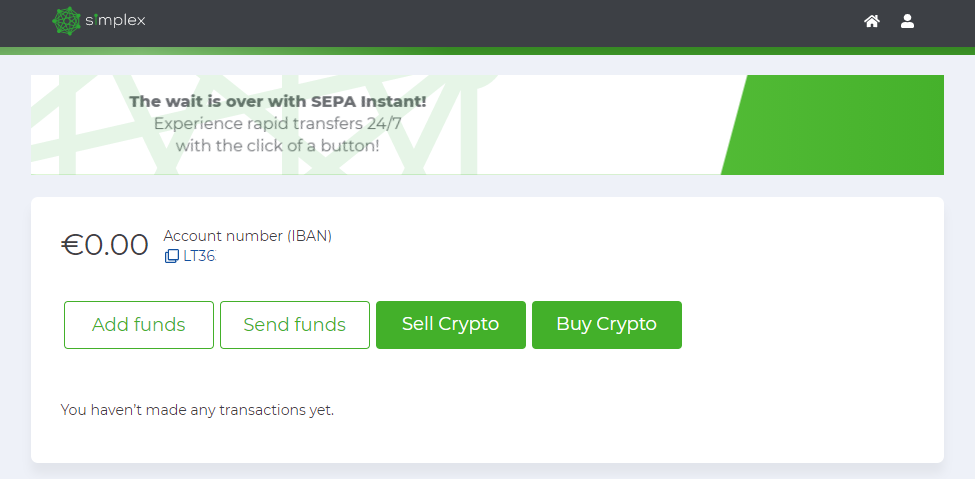Copy the IBAN using the copy icon
The width and height of the screenshot is (975, 479).
pyautogui.click(x=172, y=256)
